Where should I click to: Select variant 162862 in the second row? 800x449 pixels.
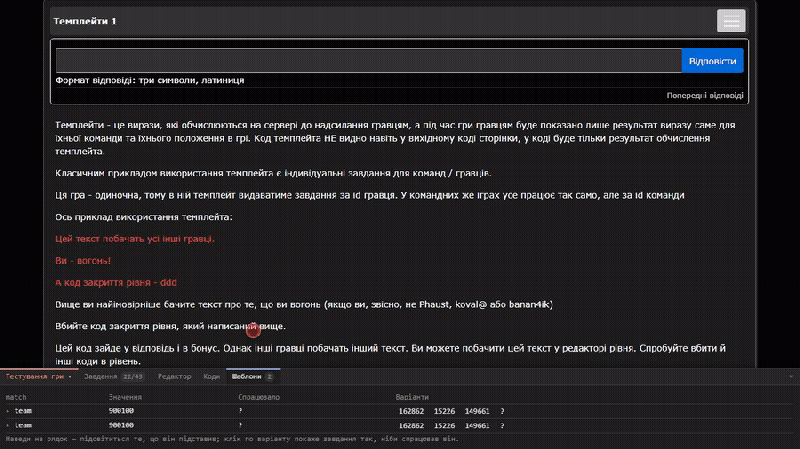(411, 425)
